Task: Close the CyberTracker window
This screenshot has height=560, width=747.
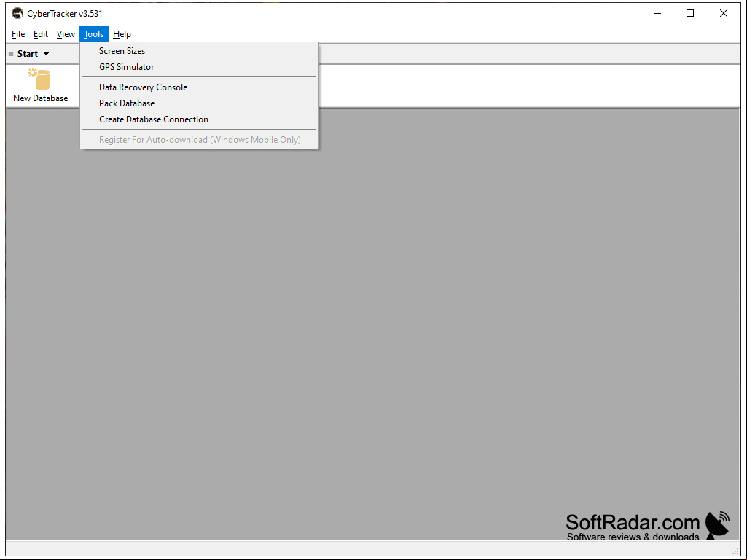Action: [x=723, y=13]
